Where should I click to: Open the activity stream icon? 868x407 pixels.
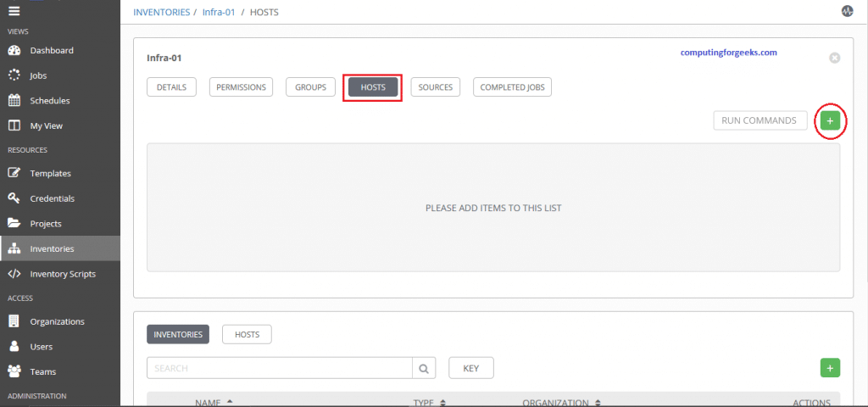(847, 12)
